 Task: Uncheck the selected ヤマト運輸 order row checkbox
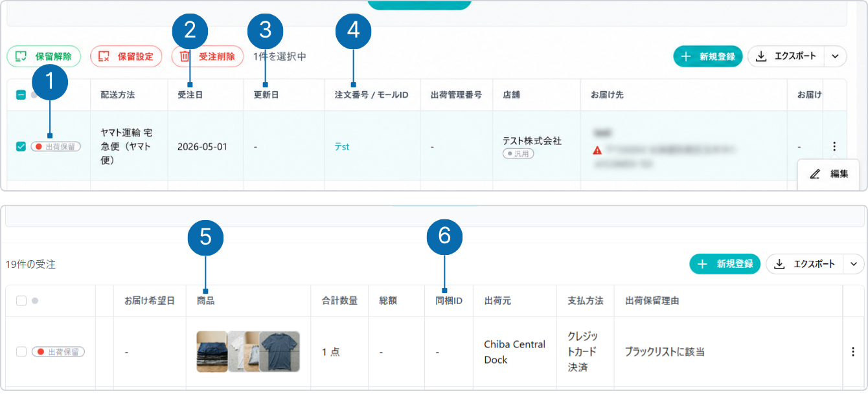pos(21,146)
